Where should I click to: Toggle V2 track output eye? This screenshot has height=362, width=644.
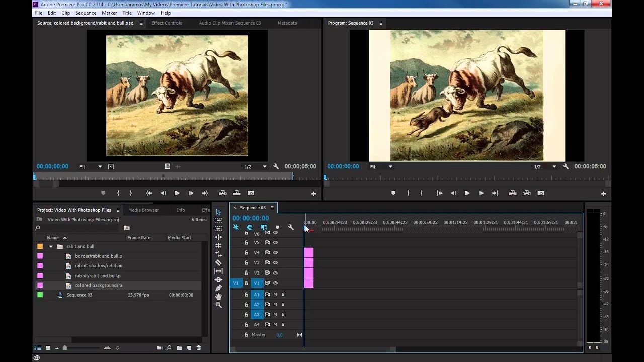[275, 273]
